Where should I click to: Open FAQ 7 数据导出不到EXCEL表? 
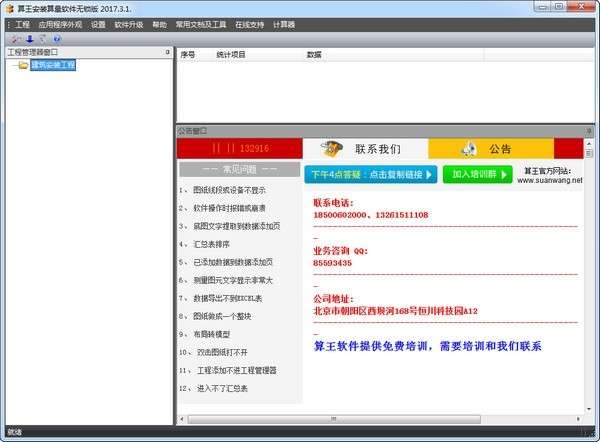point(221,298)
